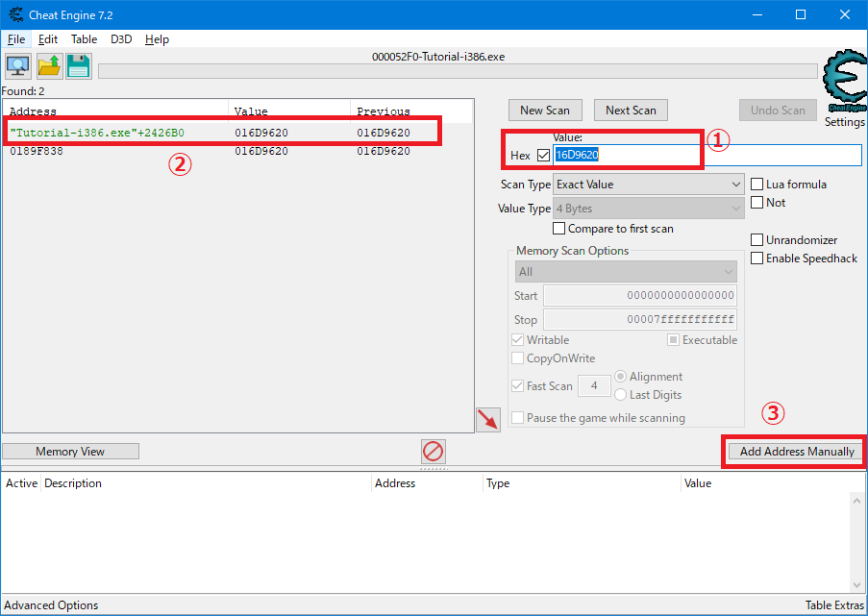Image resolution: width=868 pixels, height=616 pixels.
Task: Click the address table scroll up arrow
Action: 856,501
